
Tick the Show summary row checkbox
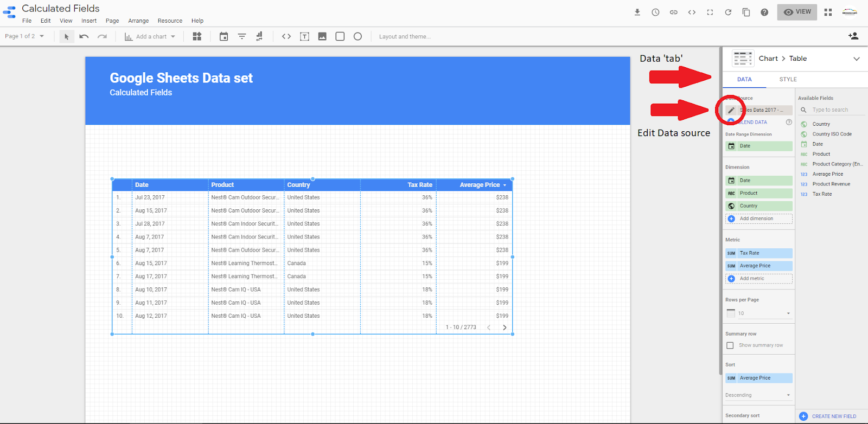[x=730, y=345]
